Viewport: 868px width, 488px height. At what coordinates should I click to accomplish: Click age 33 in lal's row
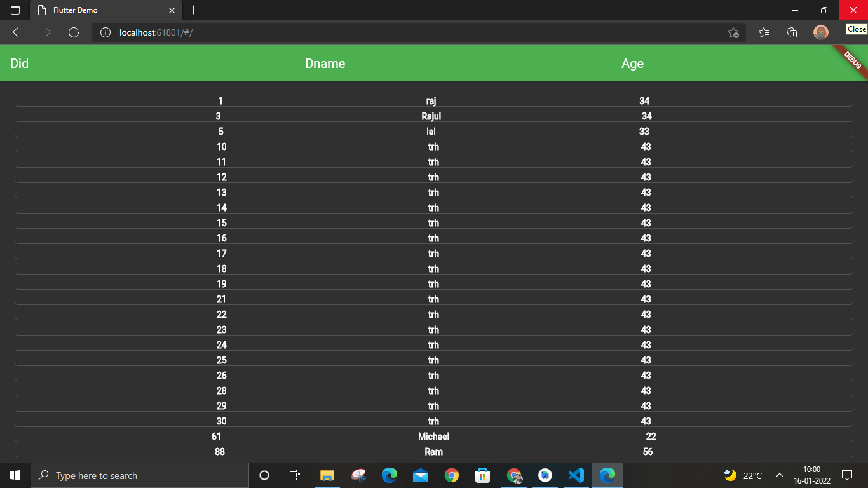tap(644, 132)
